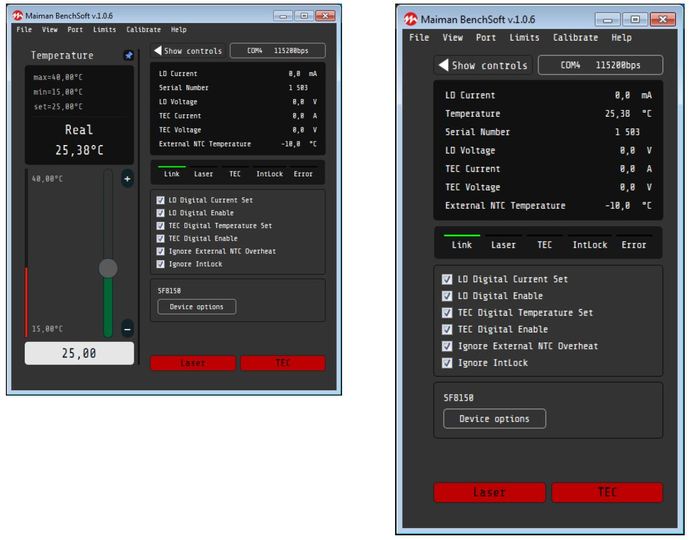Click the green temperature slider track
Screen dimensions: 690x540
(x=108, y=307)
